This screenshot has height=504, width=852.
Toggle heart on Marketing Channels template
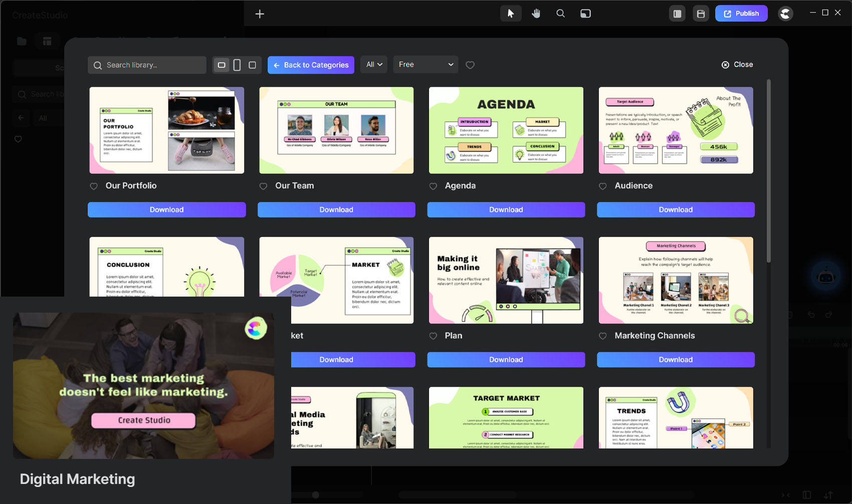click(603, 336)
